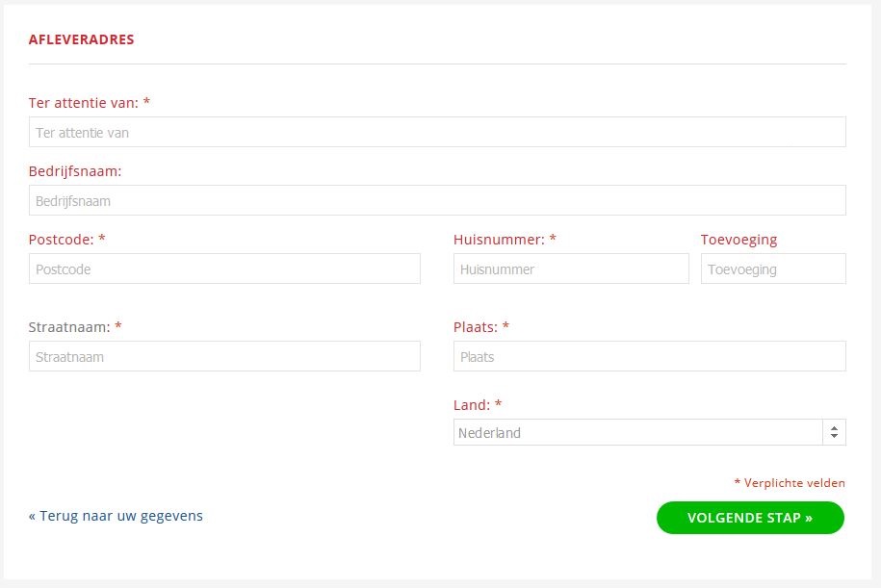881x588 pixels.
Task: Click the Plaats input field
Action: pos(650,356)
